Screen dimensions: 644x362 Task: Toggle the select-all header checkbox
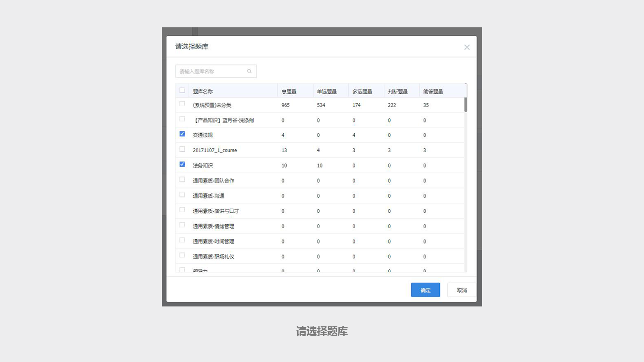pos(182,90)
